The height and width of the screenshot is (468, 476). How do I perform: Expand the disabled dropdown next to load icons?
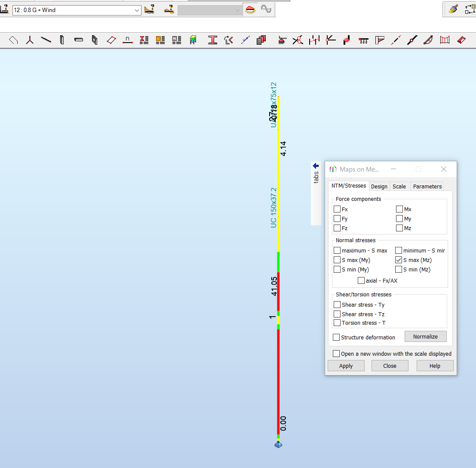[x=209, y=10]
